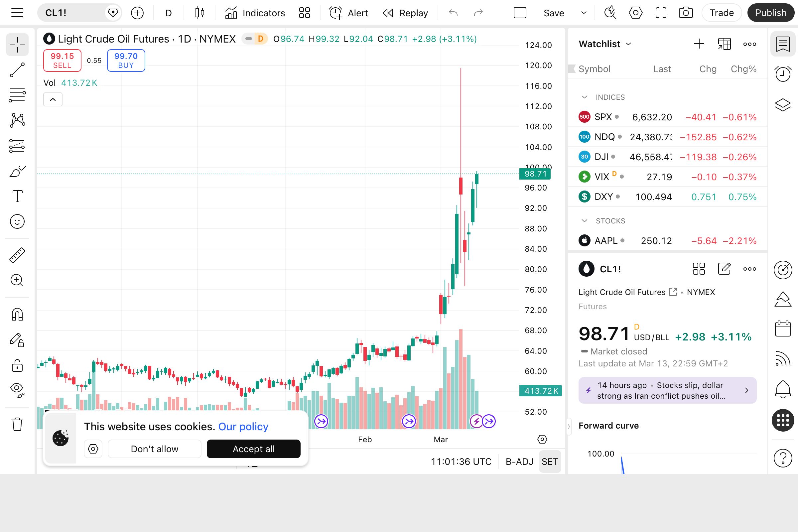The width and height of the screenshot is (798, 532).
Task: Toggle B-ADJ back adjustment setting
Action: (x=519, y=462)
